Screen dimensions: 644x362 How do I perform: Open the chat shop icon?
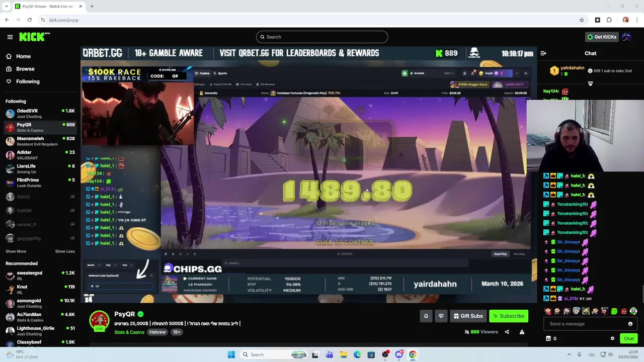pos(548,338)
